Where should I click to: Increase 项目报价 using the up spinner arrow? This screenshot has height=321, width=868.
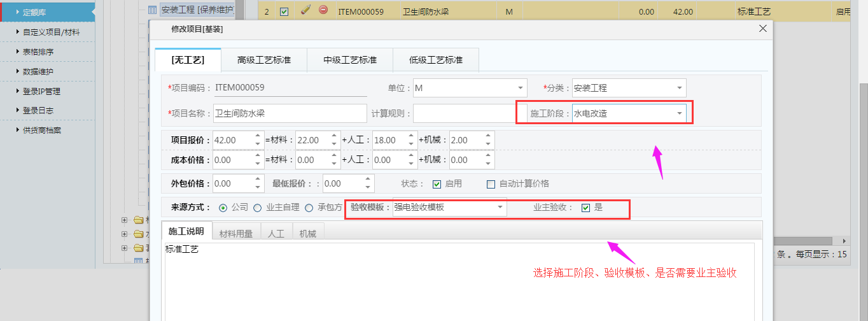(x=258, y=136)
